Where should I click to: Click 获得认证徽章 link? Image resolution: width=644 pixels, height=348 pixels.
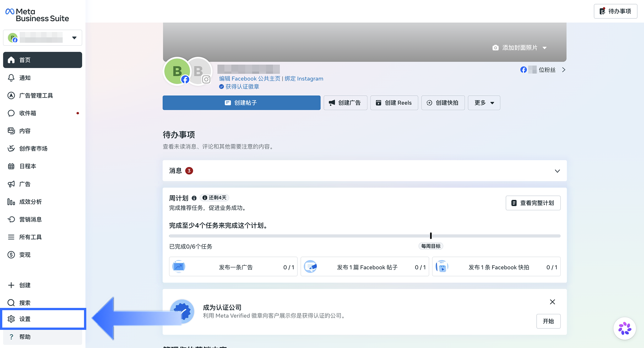click(239, 87)
